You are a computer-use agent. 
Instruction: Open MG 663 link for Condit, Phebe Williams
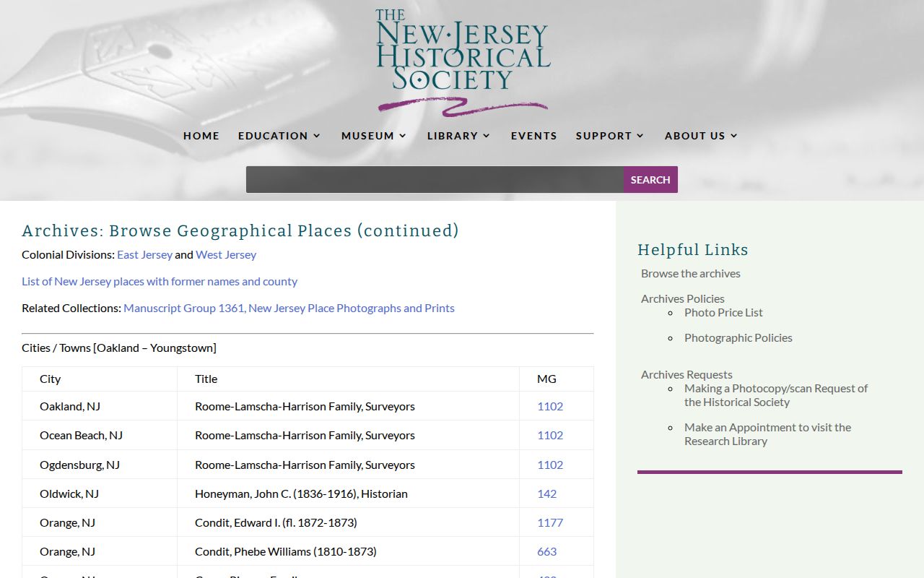[x=547, y=552]
